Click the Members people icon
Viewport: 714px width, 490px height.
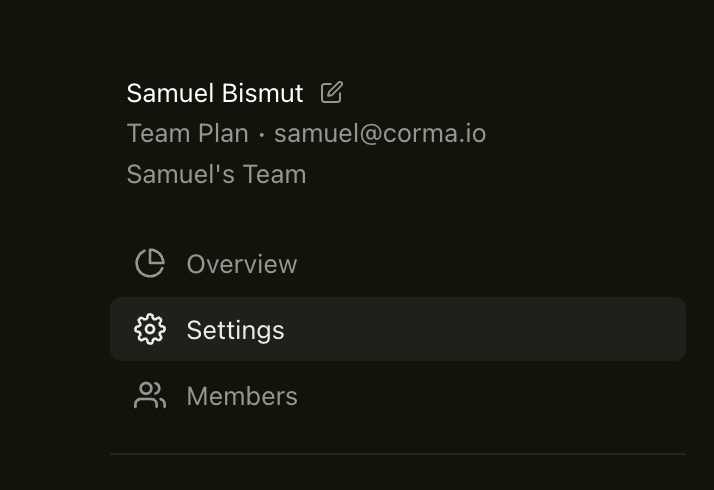(150, 396)
